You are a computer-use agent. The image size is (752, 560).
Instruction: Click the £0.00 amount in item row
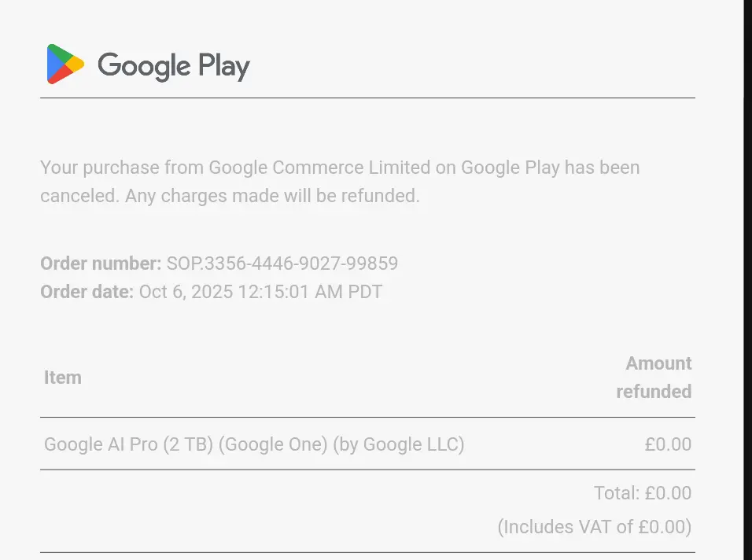point(668,444)
